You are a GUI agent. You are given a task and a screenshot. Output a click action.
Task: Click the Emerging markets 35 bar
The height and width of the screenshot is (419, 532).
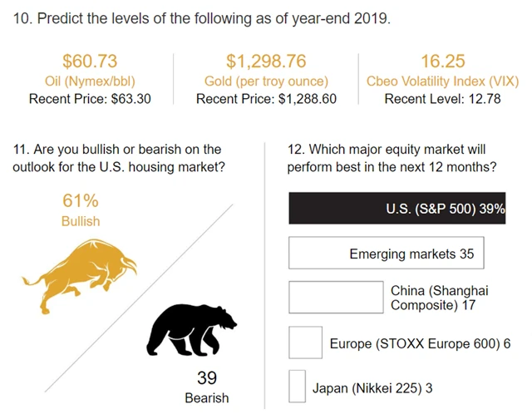tap(386, 254)
